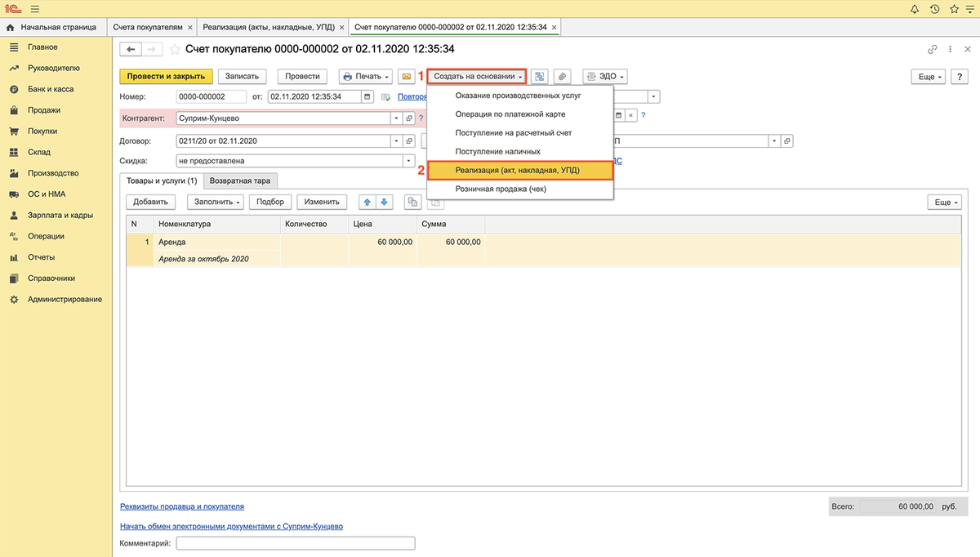Open Справочники section in sidebar
The width and height of the screenshot is (980, 557).
(51, 278)
